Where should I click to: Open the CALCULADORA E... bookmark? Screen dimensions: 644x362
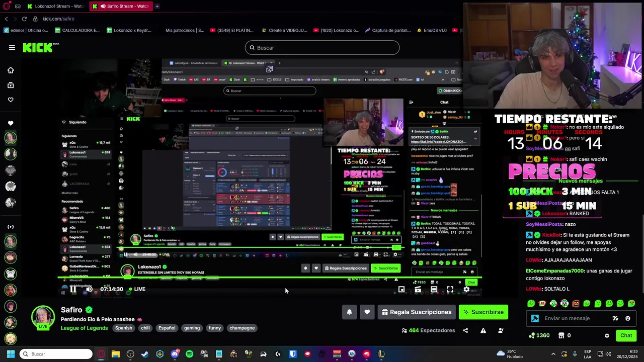77,30
